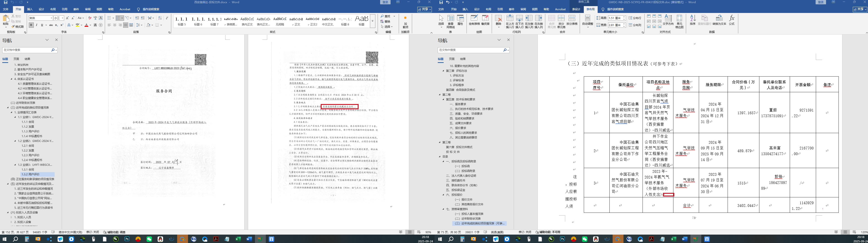
Task: Switch to print layout view in left status bar
Action: (x=410, y=232)
